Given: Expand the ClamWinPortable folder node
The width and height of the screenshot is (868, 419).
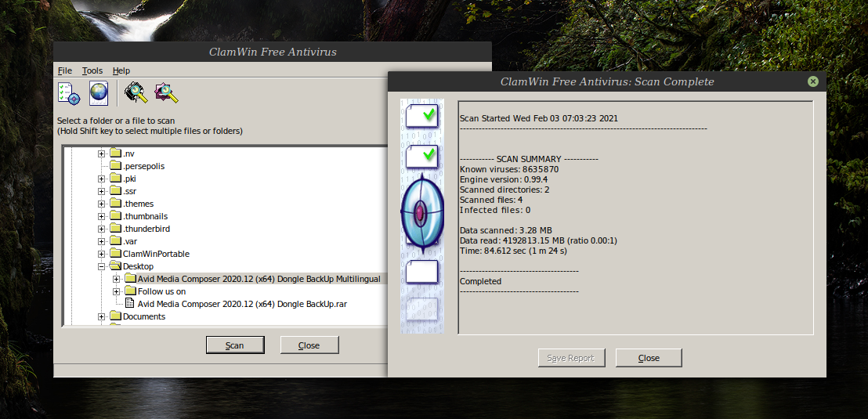Looking at the screenshot, I should point(101,254).
